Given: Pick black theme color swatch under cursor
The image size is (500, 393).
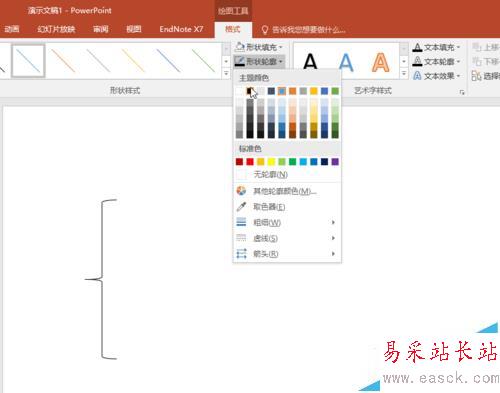Looking at the screenshot, I should [x=250, y=91].
